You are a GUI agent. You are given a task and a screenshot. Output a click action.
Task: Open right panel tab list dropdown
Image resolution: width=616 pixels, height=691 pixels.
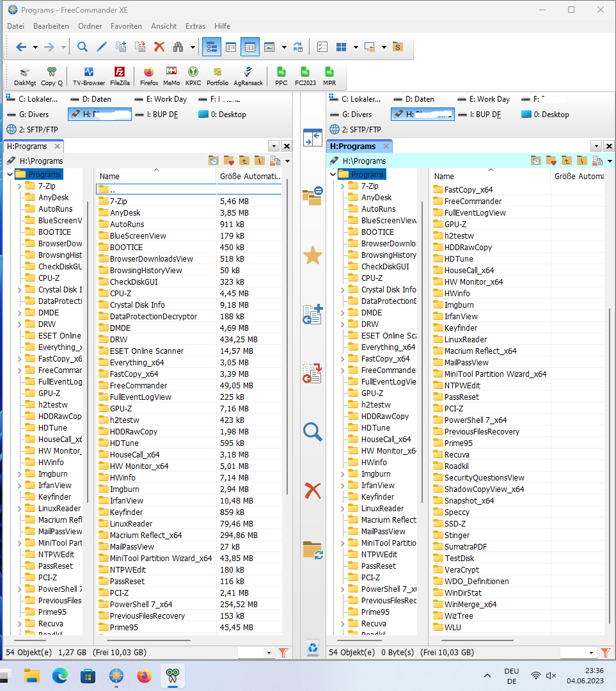pos(596,147)
